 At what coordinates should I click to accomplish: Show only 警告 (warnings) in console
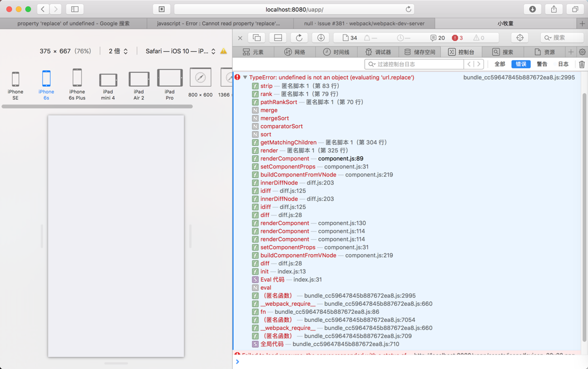click(x=542, y=64)
